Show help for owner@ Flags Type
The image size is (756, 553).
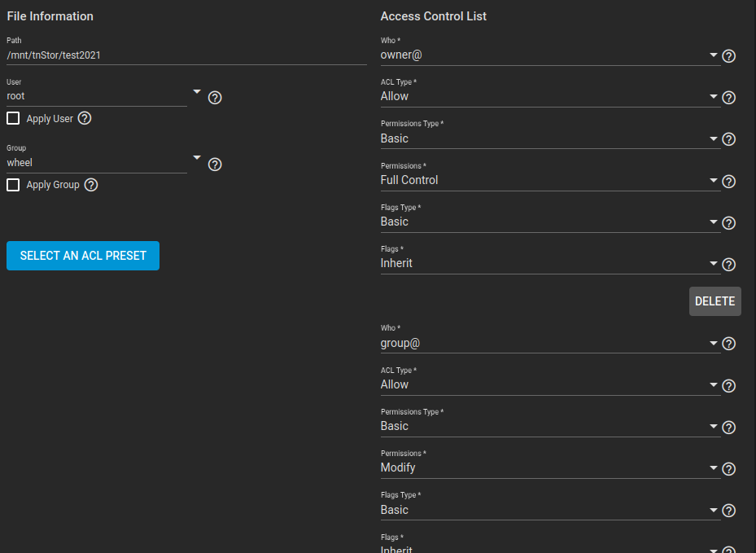click(728, 223)
